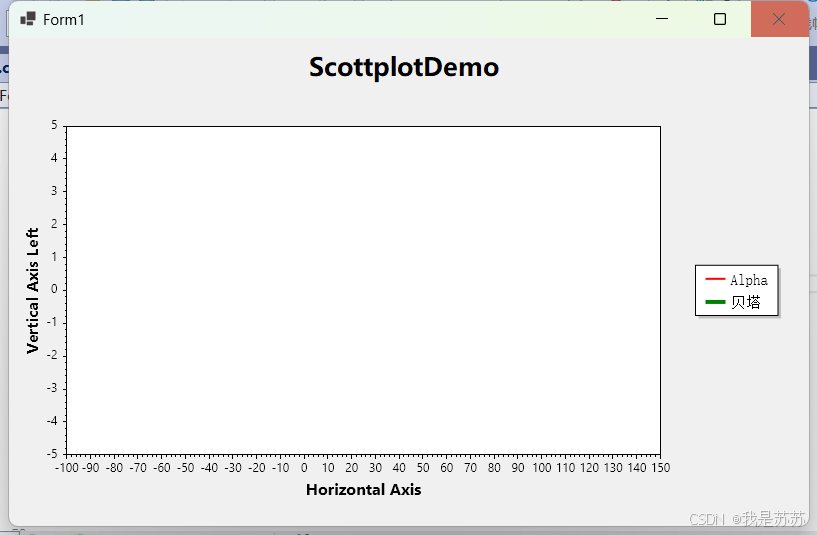
Task: Click the -80 tick label on horizontal axis
Action: [114, 468]
